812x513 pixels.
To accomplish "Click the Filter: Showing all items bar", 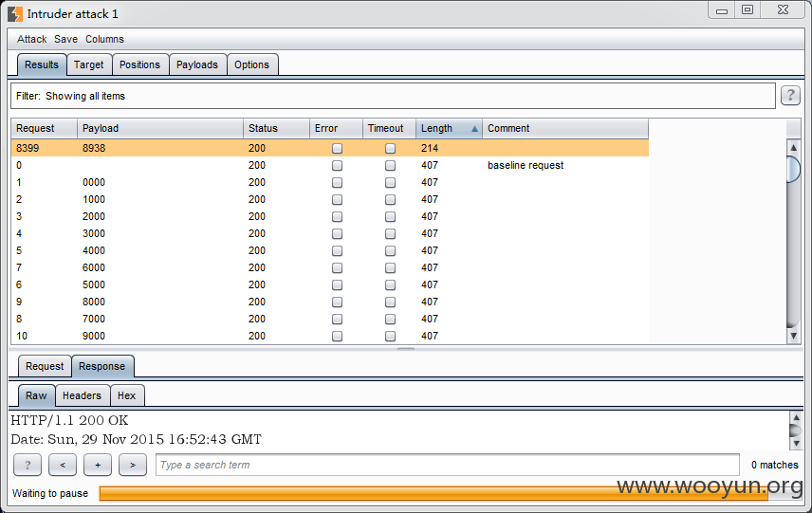I will click(393, 97).
